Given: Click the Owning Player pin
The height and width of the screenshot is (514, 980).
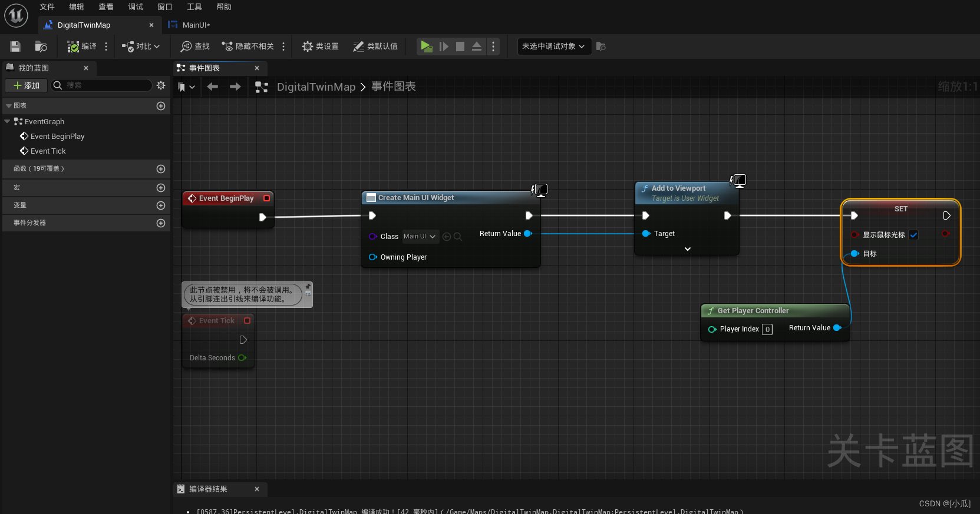Looking at the screenshot, I should point(372,257).
